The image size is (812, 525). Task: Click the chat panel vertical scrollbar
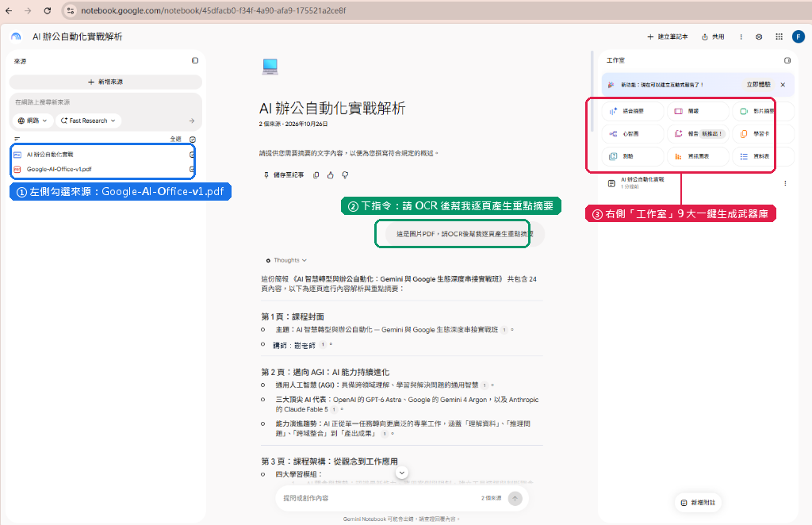591,90
